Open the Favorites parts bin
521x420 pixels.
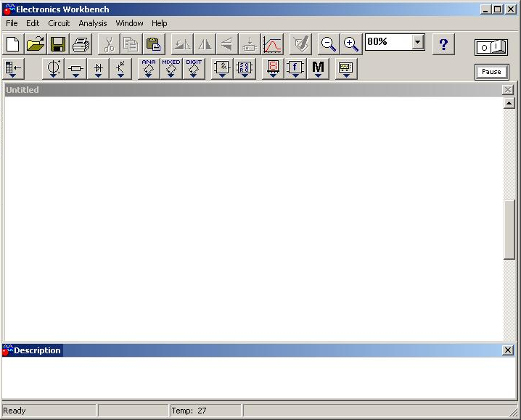13,69
